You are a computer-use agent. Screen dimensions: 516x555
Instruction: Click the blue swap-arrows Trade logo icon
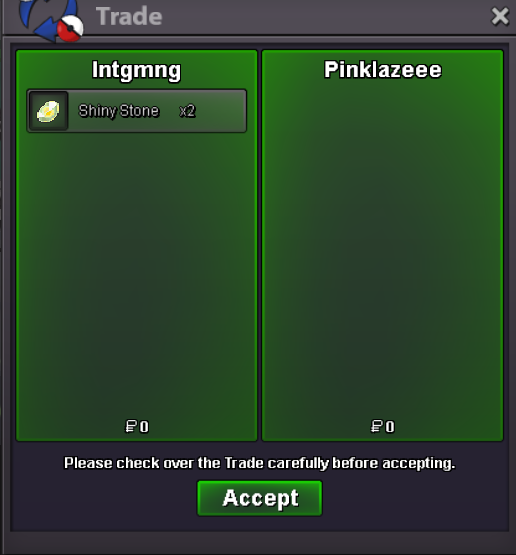44,18
